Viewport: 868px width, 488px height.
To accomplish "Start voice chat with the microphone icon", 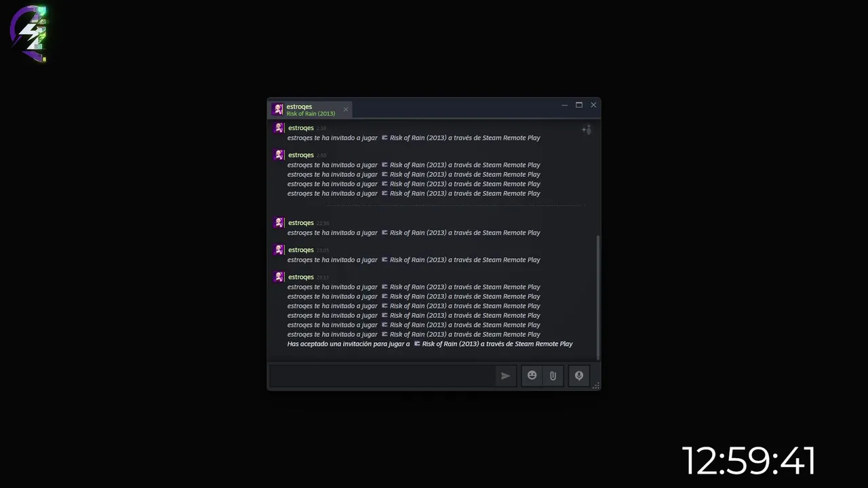I will (579, 375).
